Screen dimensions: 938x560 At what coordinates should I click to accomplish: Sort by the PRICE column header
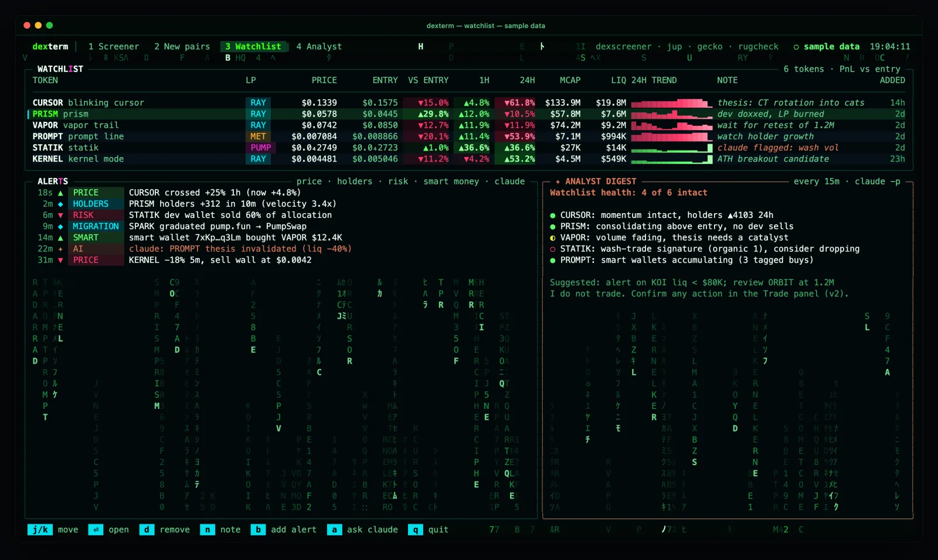tap(324, 80)
